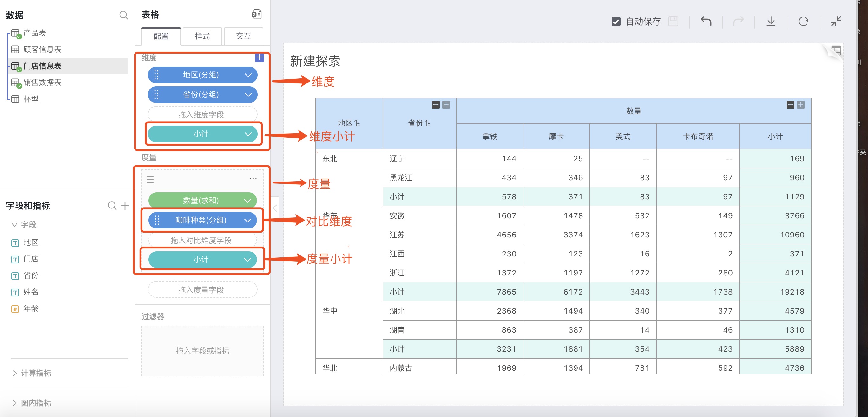Collapse the config panel with side arrow

[x=275, y=208]
